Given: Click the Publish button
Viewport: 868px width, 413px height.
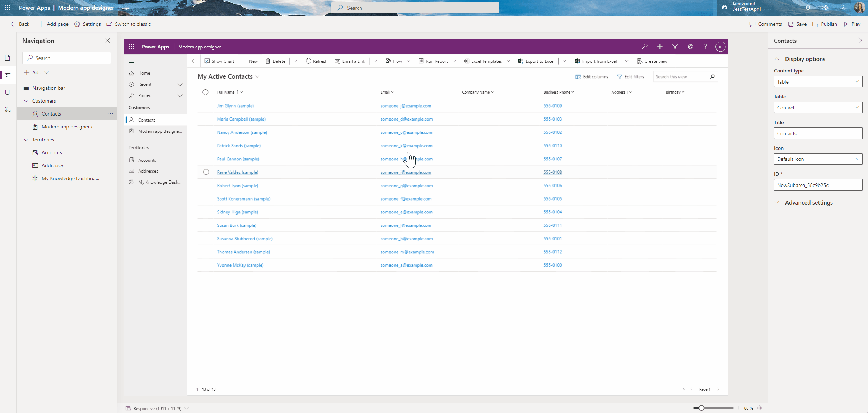Looking at the screenshot, I should pyautogui.click(x=825, y=24).
